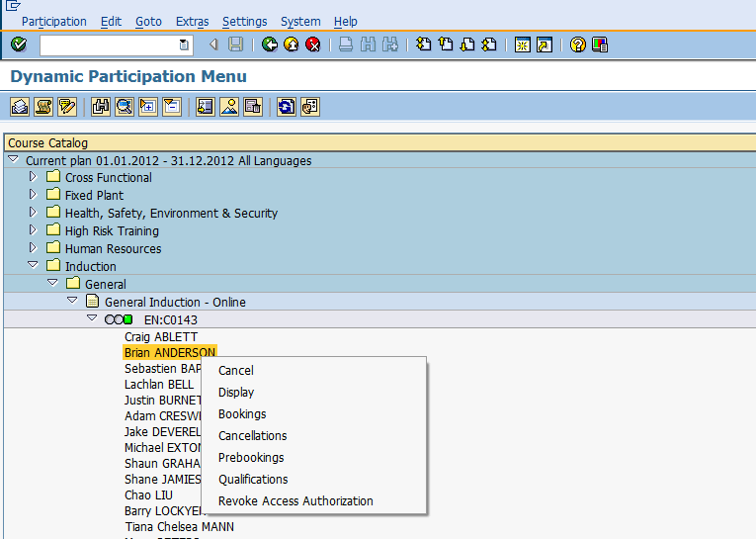Click the green Back arrow icon

click(x=270, y=45)
